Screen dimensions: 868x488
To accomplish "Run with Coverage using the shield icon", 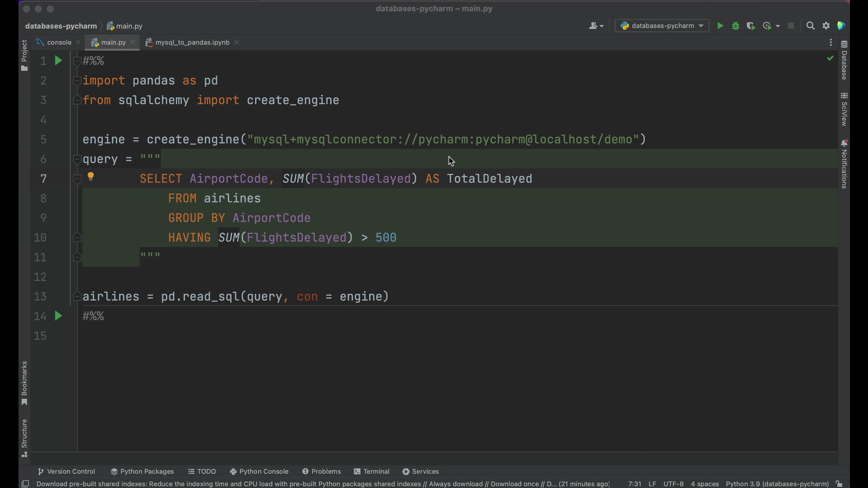I will [751, 26].
